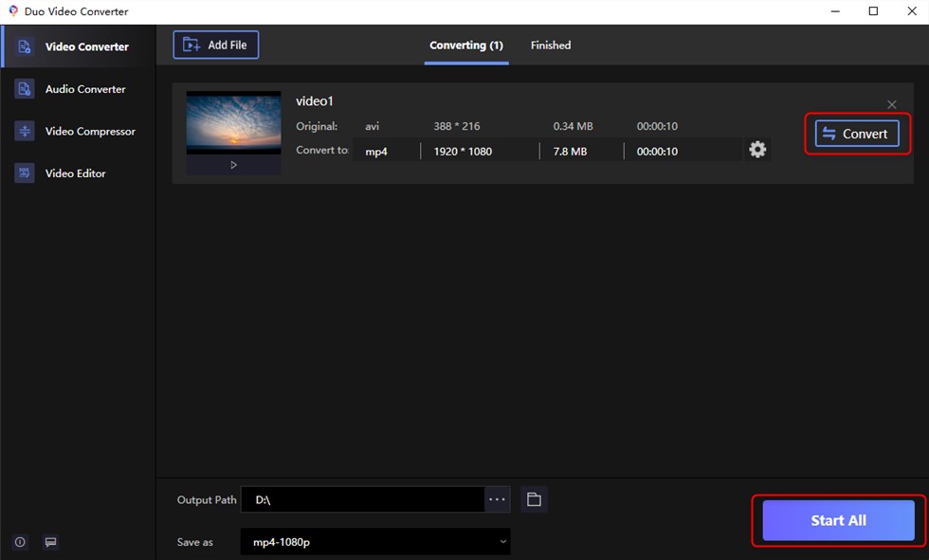Click the video1 file name
This screenshot has height=560, width=929.
pos(315,101)
